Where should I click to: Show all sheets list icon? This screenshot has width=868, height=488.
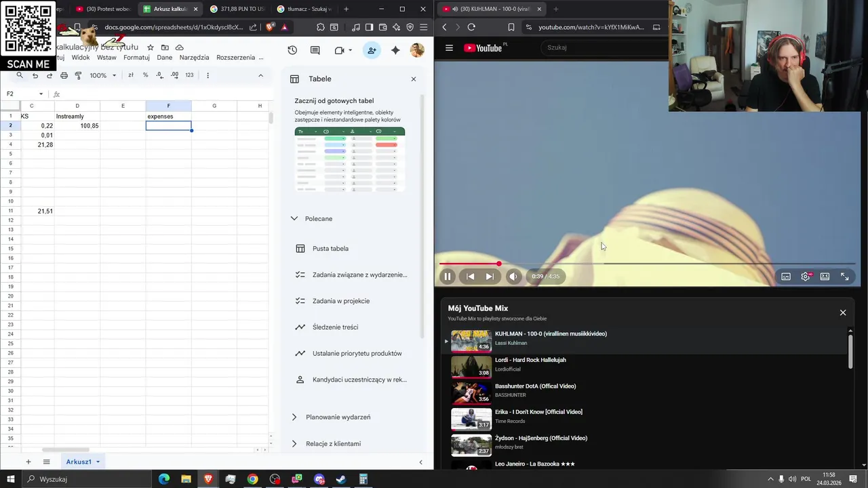pos(46,462)
